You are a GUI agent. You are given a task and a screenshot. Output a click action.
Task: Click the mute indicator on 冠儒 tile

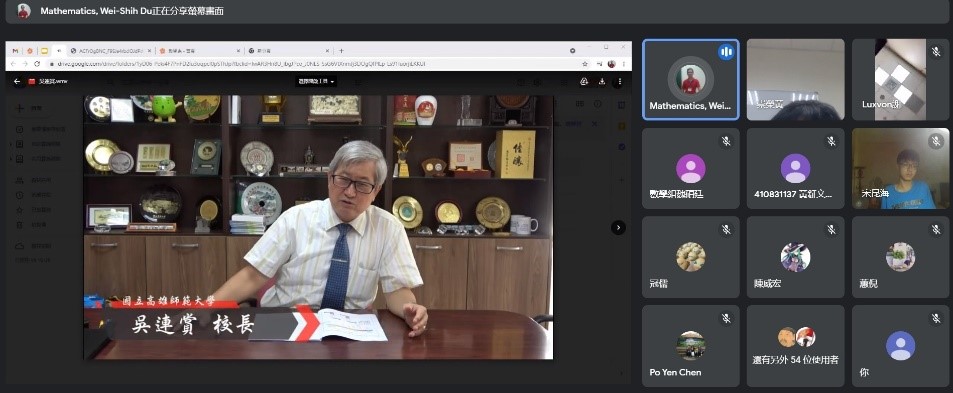tap(726, 230)
